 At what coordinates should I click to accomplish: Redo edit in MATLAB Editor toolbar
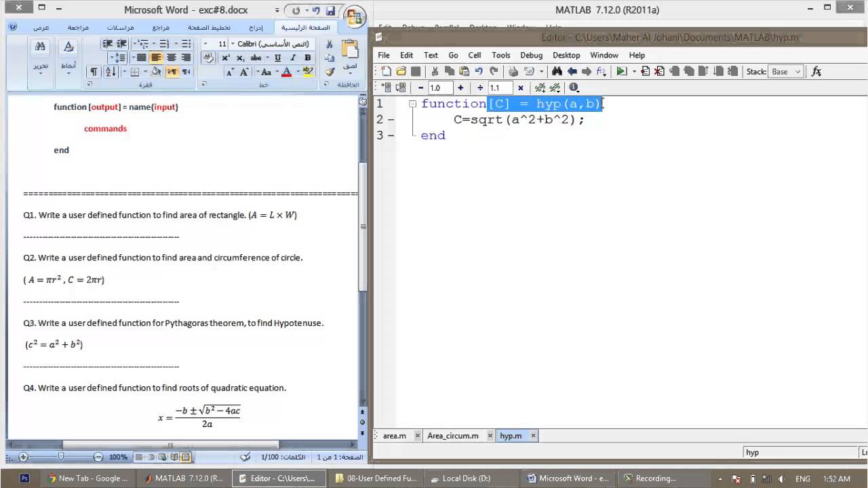[x=494, y=71]
